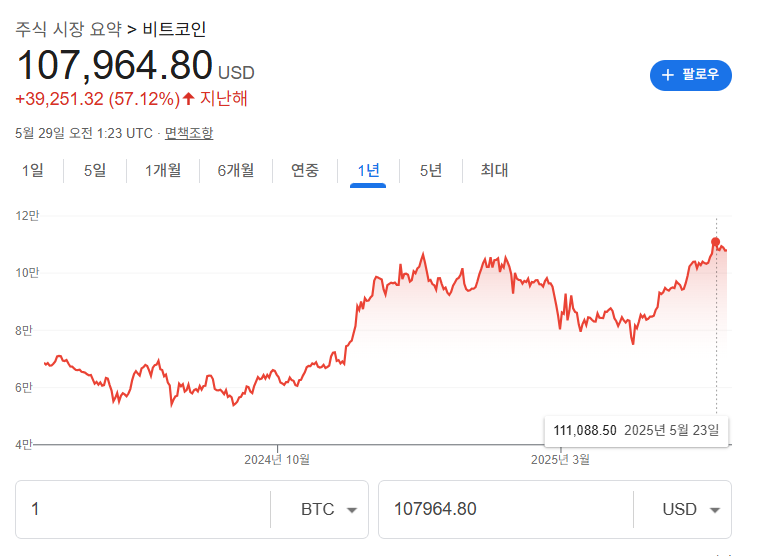Select the 6개월 chart range

(236, 171)
